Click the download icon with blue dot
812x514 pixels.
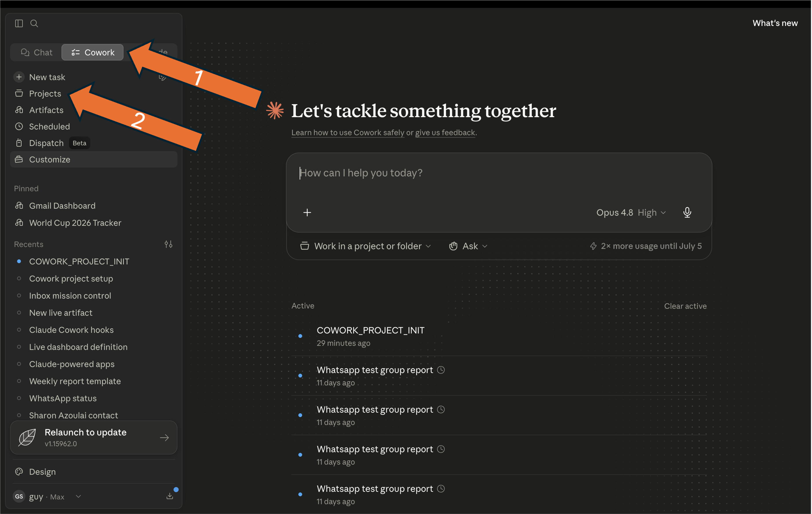click(x=170, y=496)
